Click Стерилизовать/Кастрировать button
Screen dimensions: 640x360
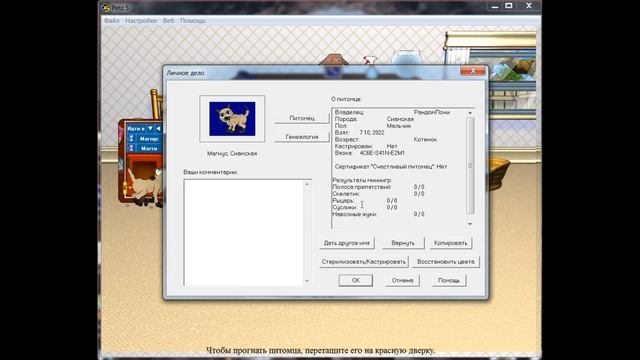[364, 262]
